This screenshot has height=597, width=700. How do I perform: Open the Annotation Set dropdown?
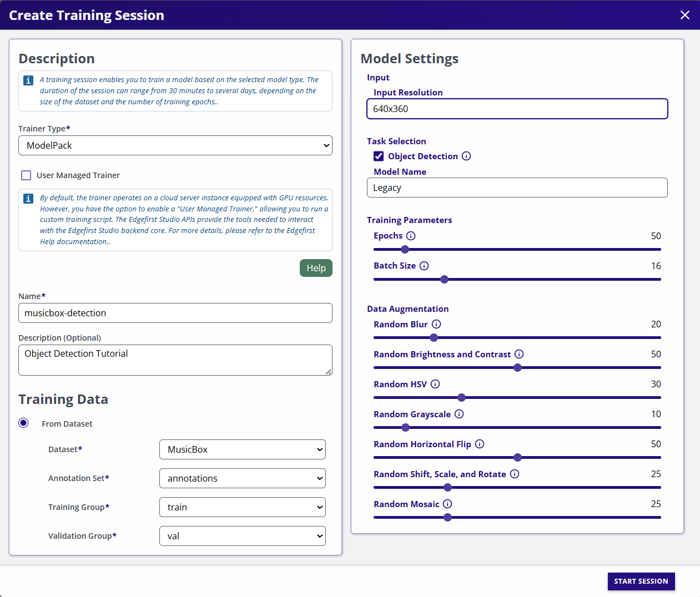(x=242, y=478)
